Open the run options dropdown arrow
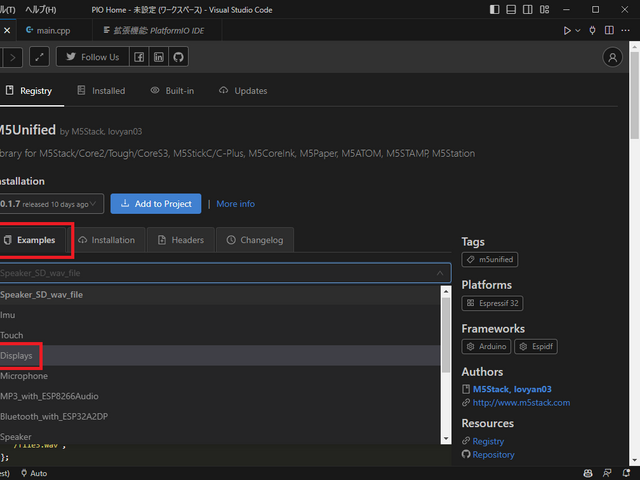Image resolution: width=640 pixels, height=480 pixels. coord(578,31)
